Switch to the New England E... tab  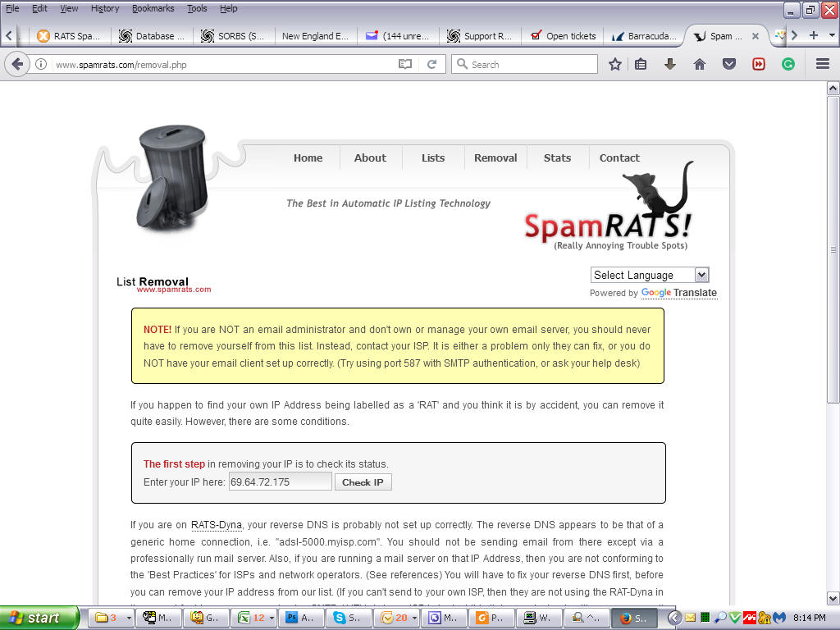pyautogui.click(x=315, y=36)
